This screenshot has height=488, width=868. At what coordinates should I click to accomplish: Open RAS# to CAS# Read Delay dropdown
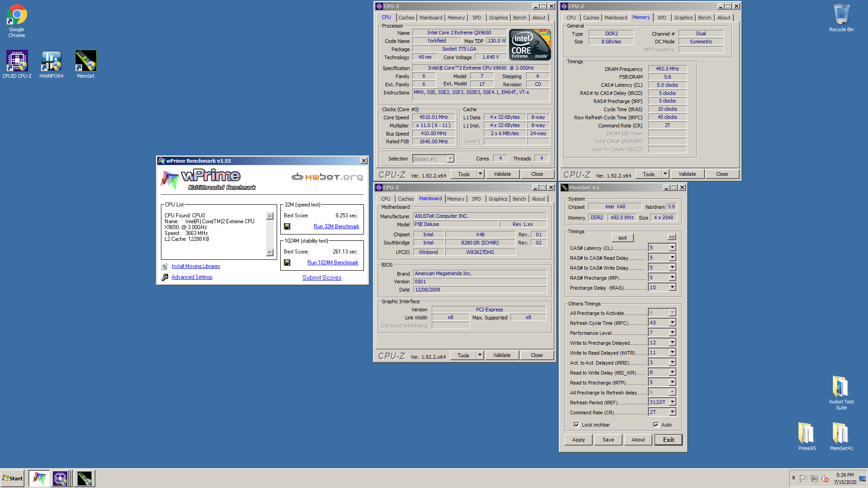[672, 258]
